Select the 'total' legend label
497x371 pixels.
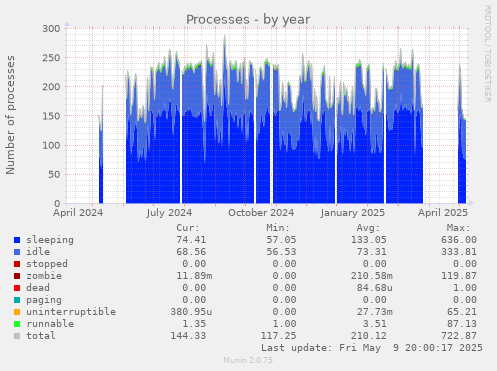pos(41,336)
